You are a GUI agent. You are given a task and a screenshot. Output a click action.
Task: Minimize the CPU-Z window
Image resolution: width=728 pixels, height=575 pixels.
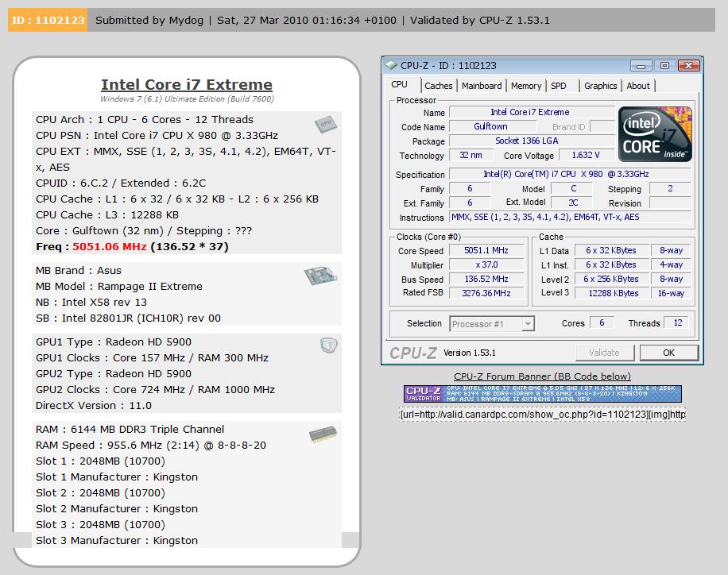click(x=641, y=66)
